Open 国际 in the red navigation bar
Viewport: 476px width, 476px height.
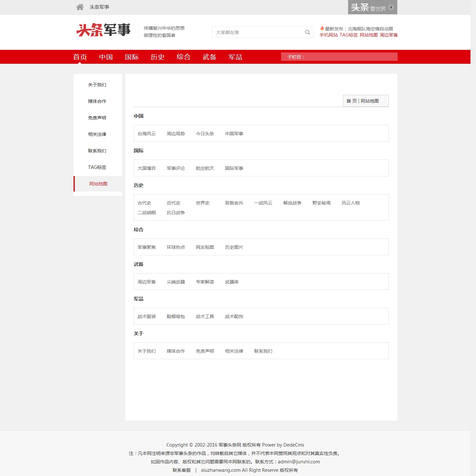pos(132,57)
